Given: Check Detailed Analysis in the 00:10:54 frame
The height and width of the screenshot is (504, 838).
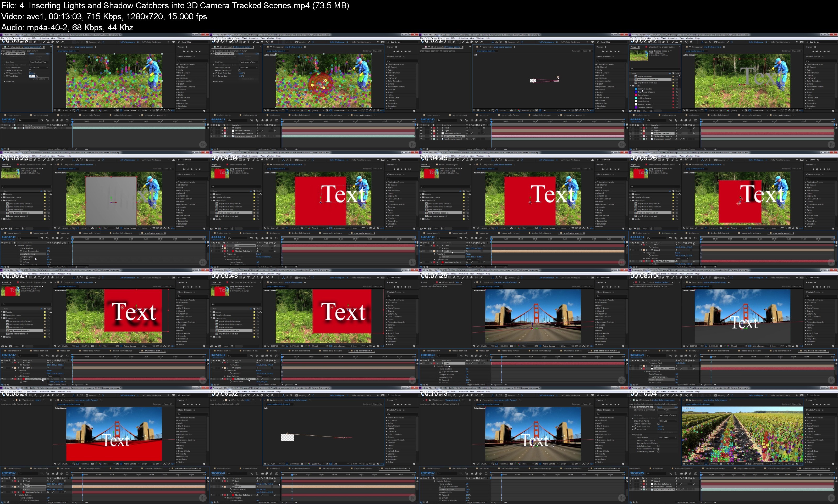Looking at the screenshot, I should pyautogui.click(x=659, y=446).
